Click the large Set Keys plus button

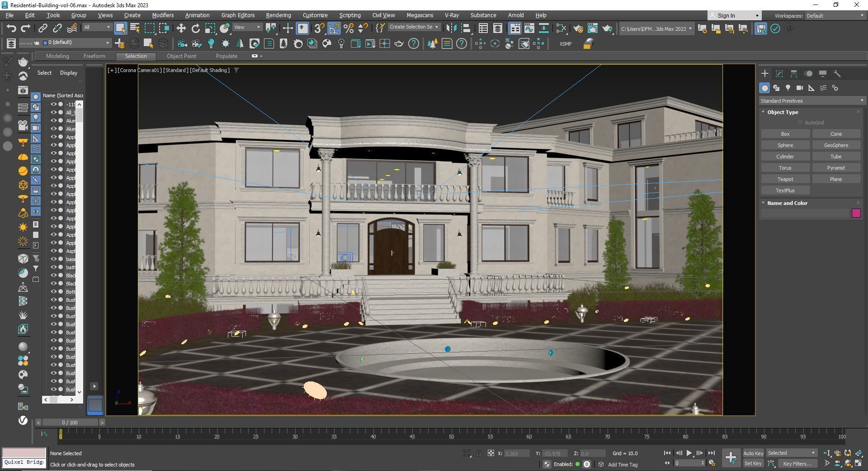731,457
